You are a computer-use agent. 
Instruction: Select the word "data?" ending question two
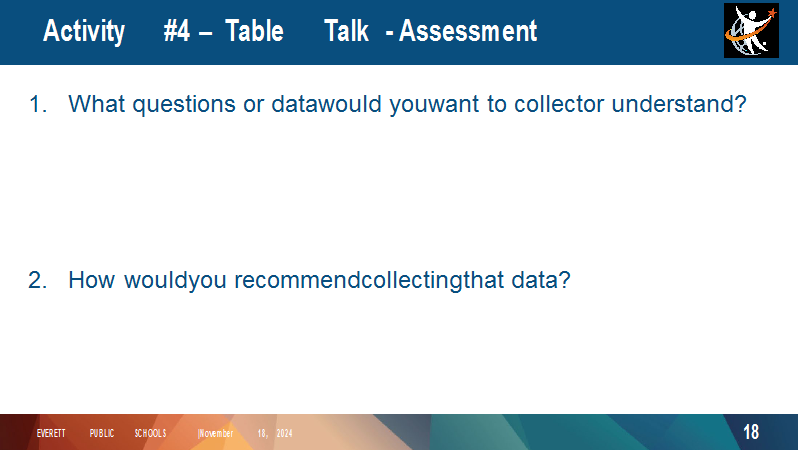tap(541, 280)
